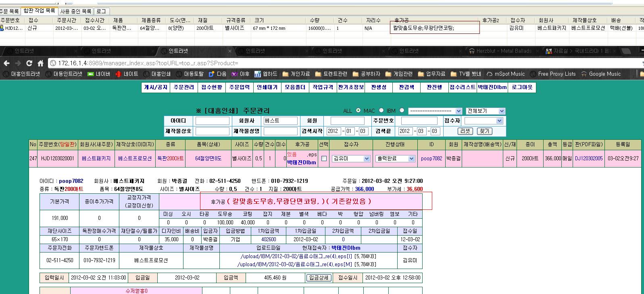Go back using browser back arrow
Image resolution: width=644 pixels, height=294 pixels.
point(6,63)
